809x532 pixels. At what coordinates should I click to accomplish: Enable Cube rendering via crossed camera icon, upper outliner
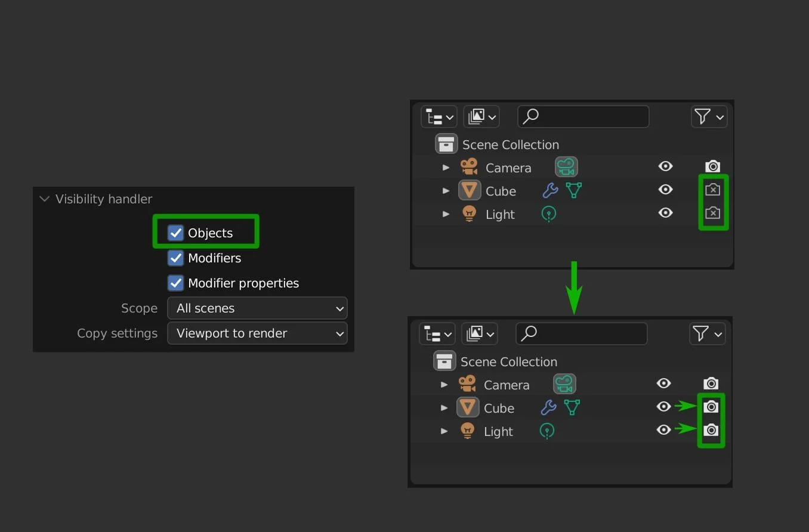click(712, 190)
